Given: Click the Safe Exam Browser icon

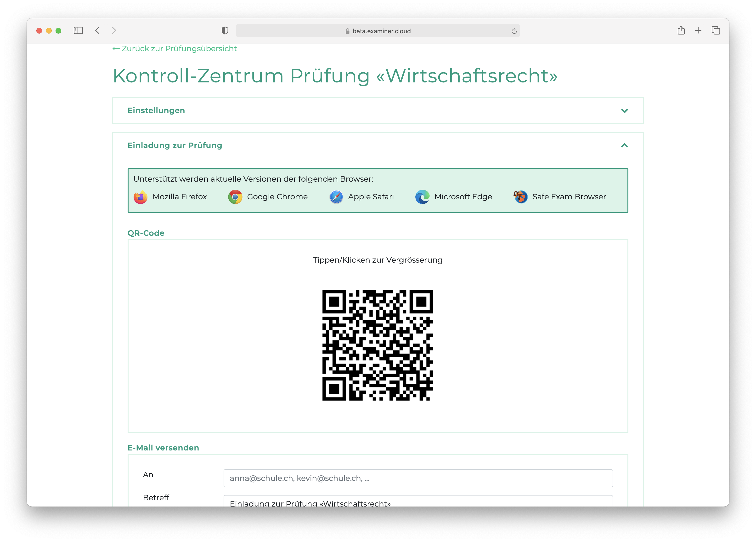Looking at the screenshot, I should [x=520, y=197].
